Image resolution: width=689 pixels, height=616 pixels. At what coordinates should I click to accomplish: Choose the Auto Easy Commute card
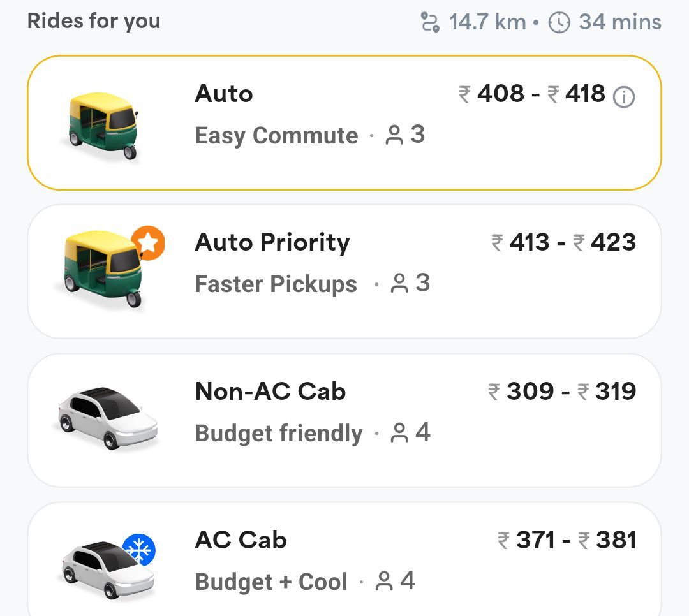(344, 123)
